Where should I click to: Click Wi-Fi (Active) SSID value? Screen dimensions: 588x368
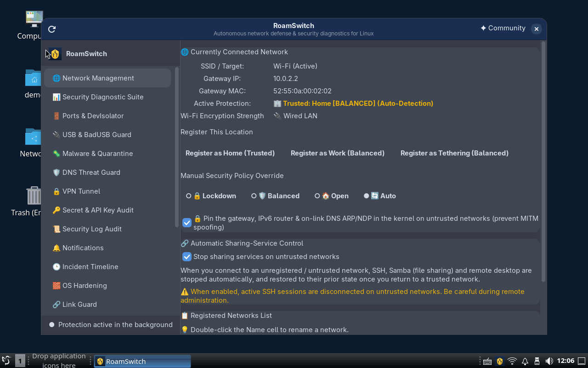pyautogui.click(x=295, y=66)
